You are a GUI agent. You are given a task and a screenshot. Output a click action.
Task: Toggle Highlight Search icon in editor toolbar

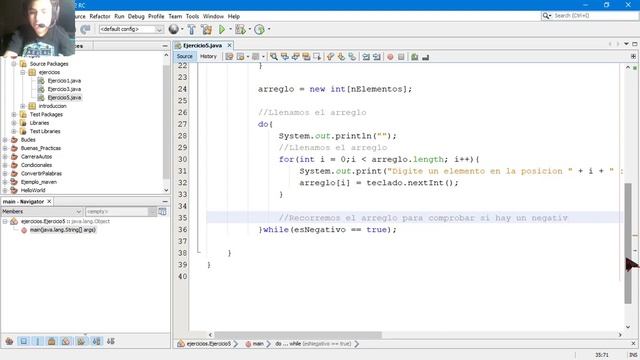pos(306,57)
